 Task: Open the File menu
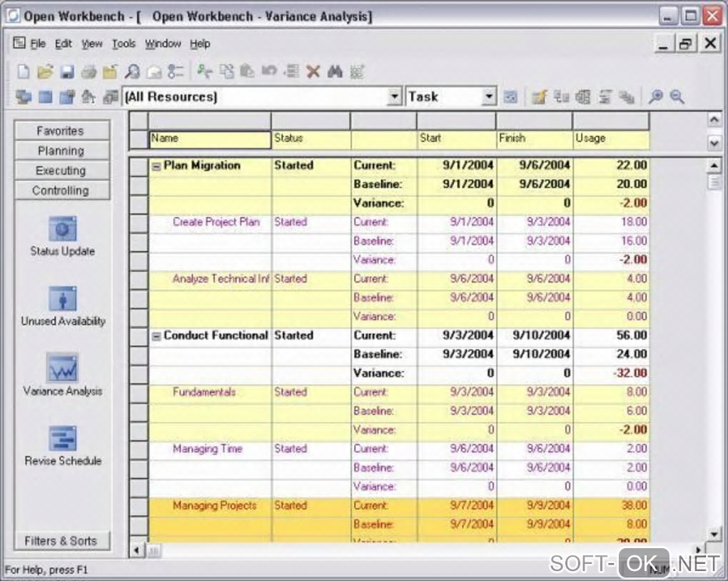pyautogui.click(x=38, y=44)
